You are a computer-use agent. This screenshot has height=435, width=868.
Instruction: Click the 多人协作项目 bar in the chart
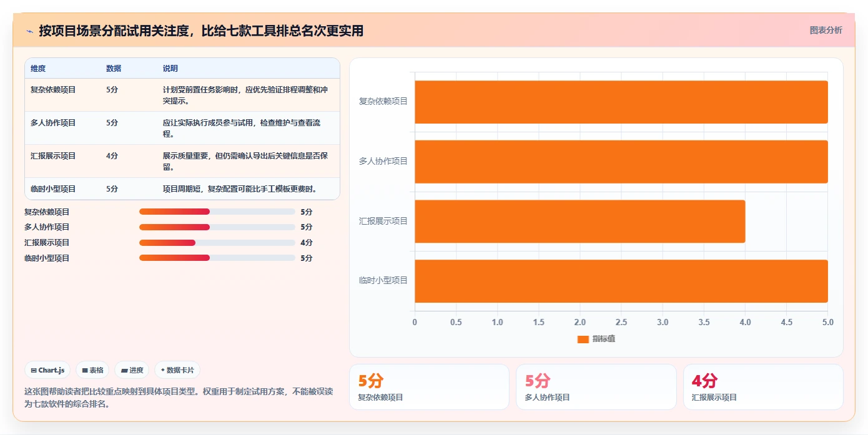pyautogui.click(x=621, y=162)
